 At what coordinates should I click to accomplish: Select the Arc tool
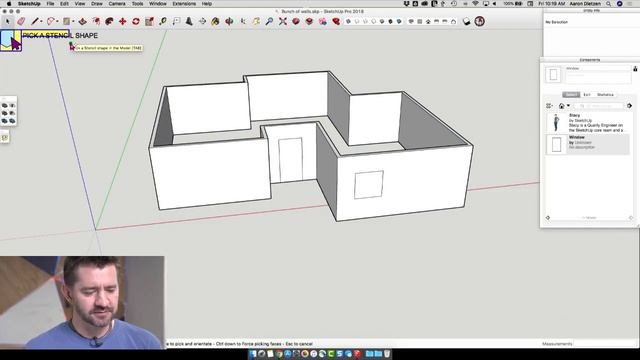(51, 21)
